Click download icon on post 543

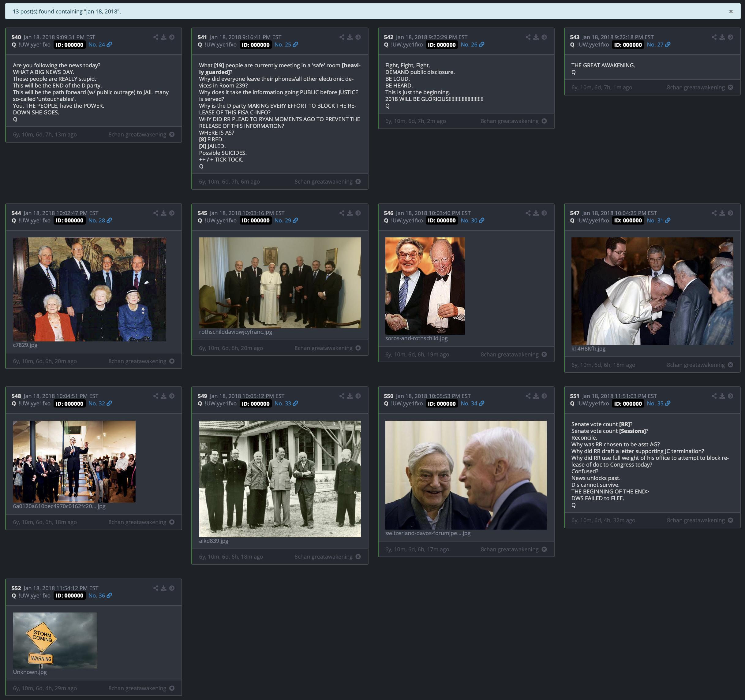click(x=722, y=37)
